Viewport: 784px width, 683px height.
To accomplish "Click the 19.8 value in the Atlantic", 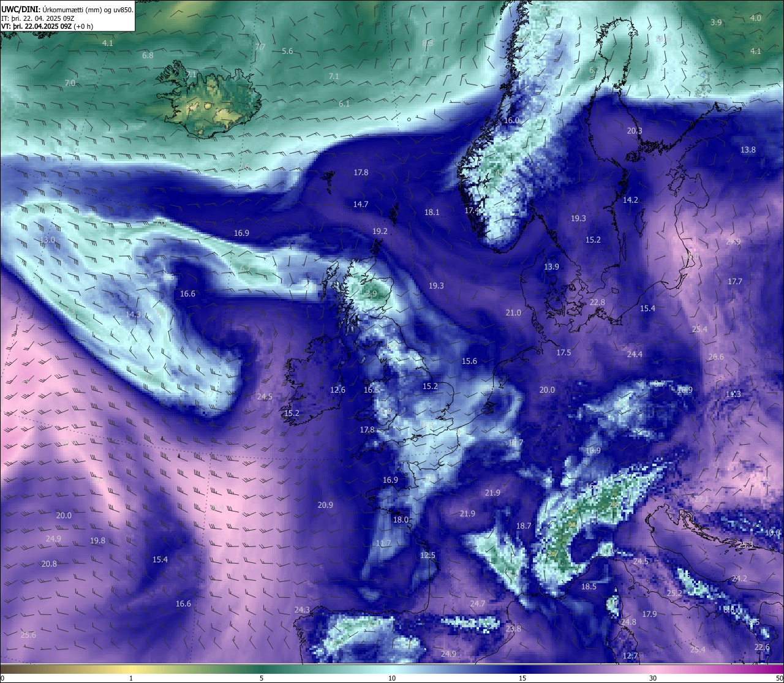I will (x=97, y=541).
